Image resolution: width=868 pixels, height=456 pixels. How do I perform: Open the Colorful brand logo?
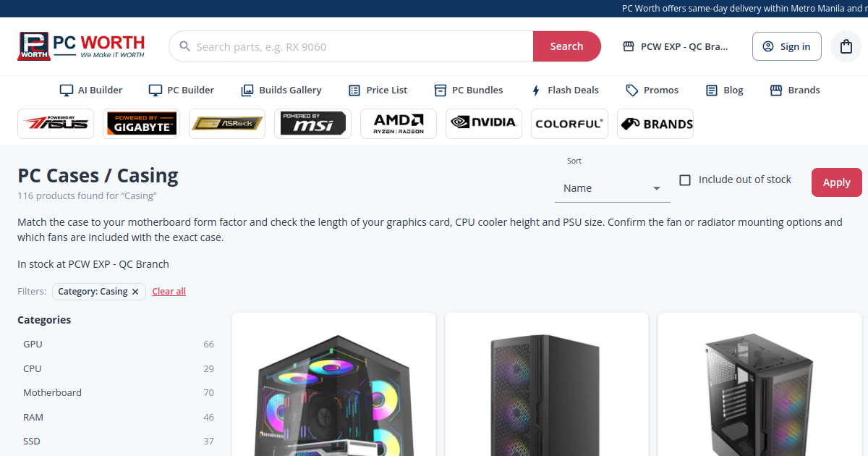coord(569,124)
